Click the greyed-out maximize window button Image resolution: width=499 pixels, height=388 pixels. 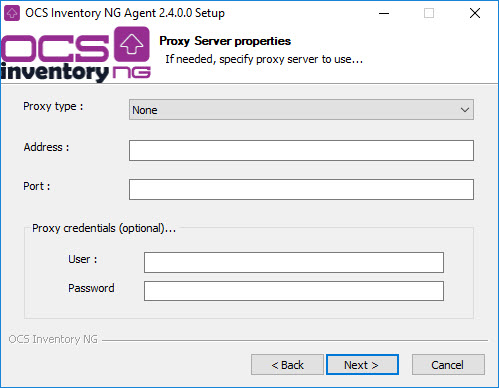(429, 13)
